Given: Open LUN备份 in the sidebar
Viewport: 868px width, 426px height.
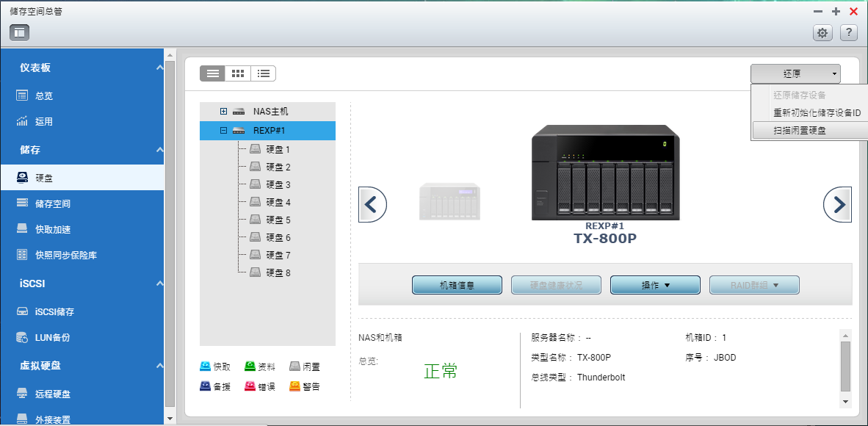Looking at the screenshot, I should pos(53,337).
